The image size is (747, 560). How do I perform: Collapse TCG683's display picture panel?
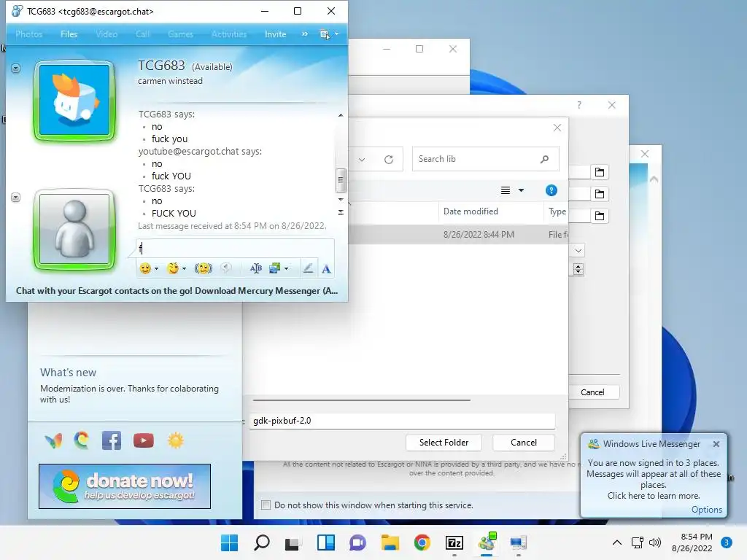[x=16, y=69]
